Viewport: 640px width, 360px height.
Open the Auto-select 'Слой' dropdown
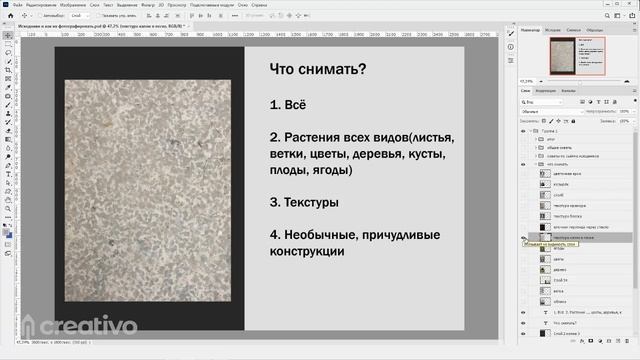[79, 16]
